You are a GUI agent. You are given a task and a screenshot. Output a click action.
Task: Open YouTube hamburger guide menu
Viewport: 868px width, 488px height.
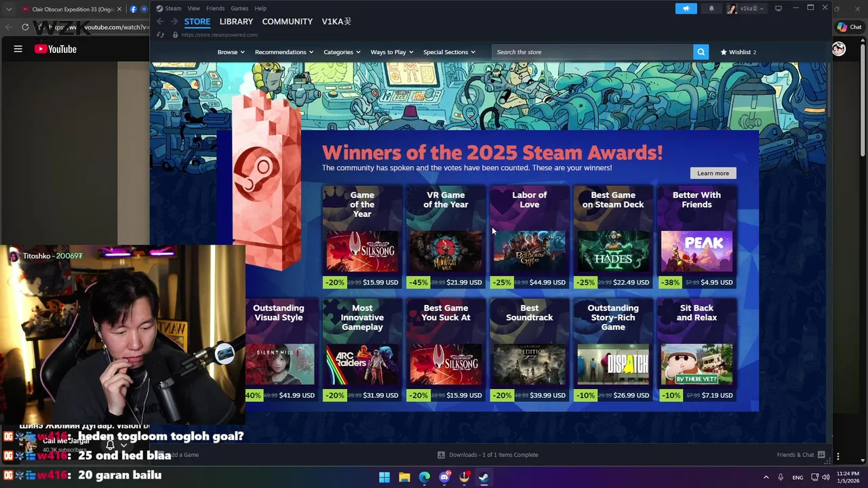(x=18, y=49)
